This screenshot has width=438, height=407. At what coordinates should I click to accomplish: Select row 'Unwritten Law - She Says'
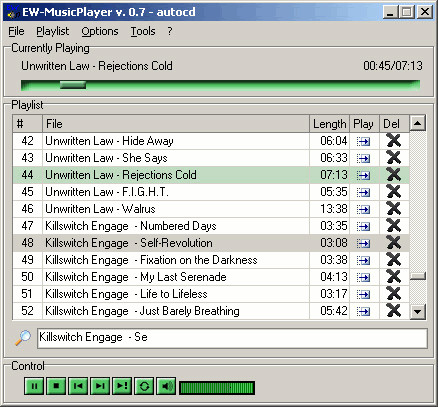click(211, 158)
